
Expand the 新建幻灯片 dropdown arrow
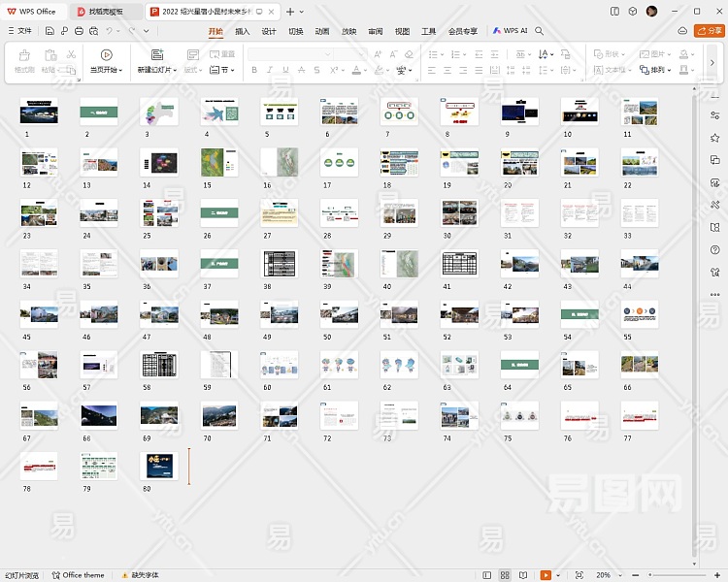tap(177, 71)
